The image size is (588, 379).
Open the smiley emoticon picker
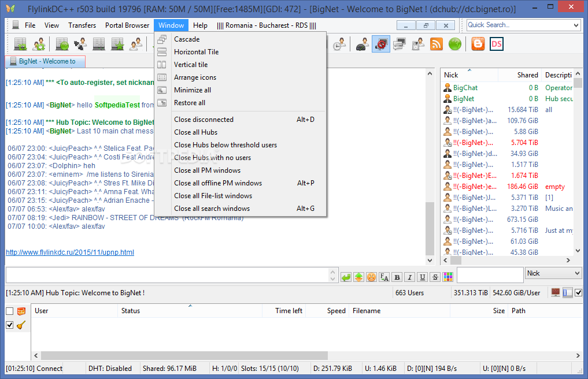372,277
